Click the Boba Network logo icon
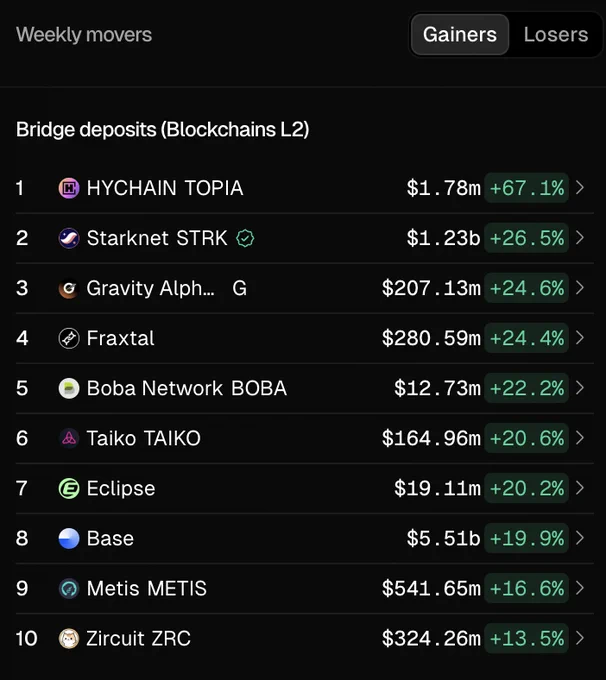606x680 pixels. [x=69, y=388]
